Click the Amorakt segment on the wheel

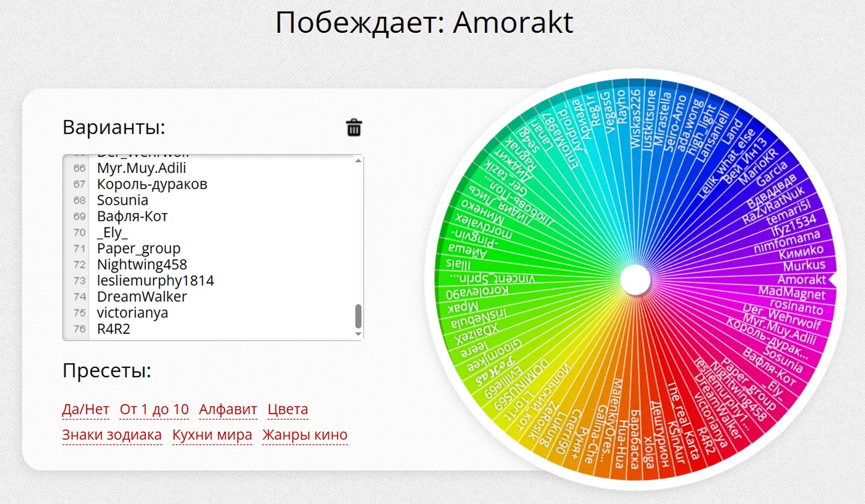pos(801,280)
